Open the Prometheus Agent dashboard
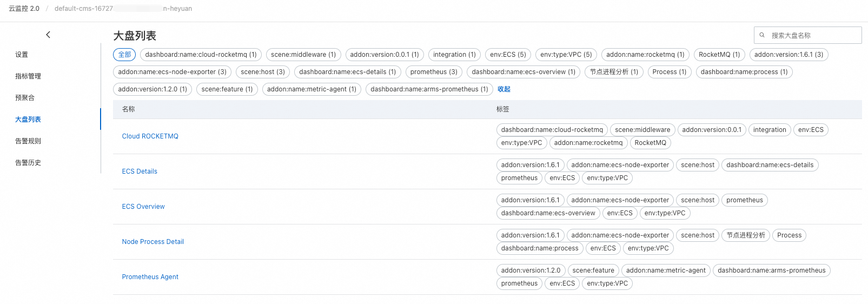The image size is (868, 304). coord(150,277)
